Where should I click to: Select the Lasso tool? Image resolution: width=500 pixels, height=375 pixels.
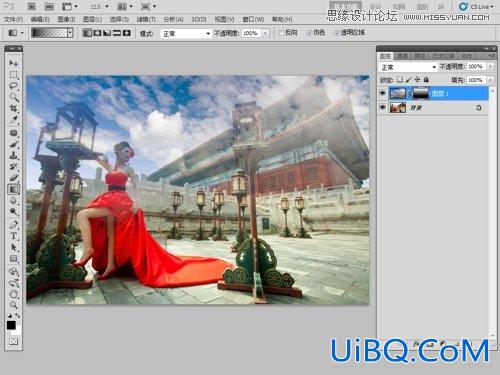14,86
